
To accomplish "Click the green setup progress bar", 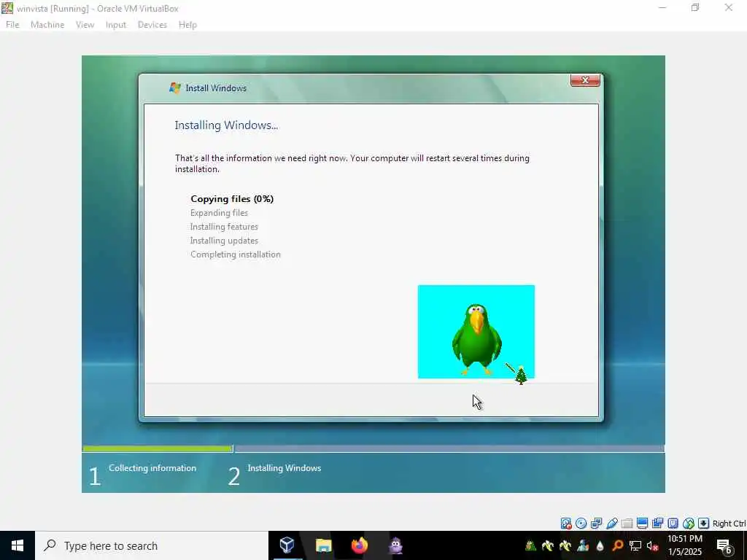I will tap(158, 448).
